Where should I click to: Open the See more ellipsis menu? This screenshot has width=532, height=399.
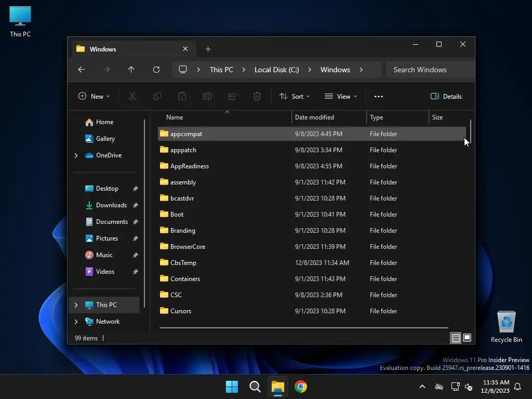(379, 96)
